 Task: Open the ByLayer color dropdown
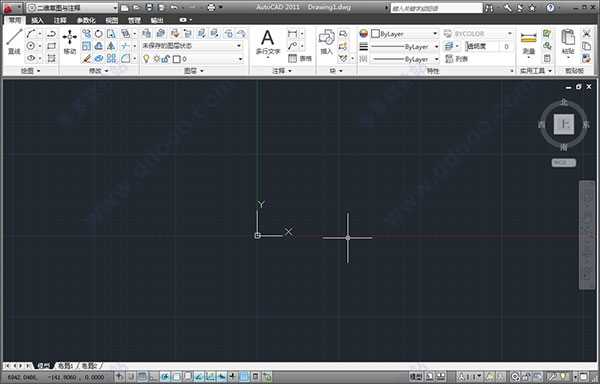point(404,34)
